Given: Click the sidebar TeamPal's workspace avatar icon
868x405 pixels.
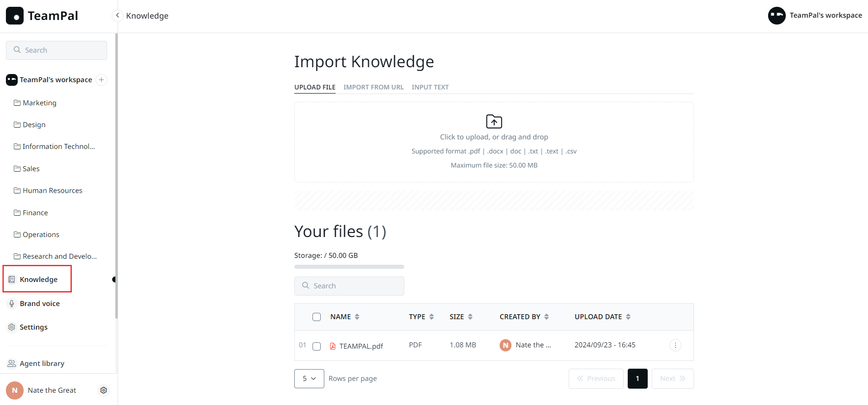Looking at the screenshot, I should click(x=12, y=80).
